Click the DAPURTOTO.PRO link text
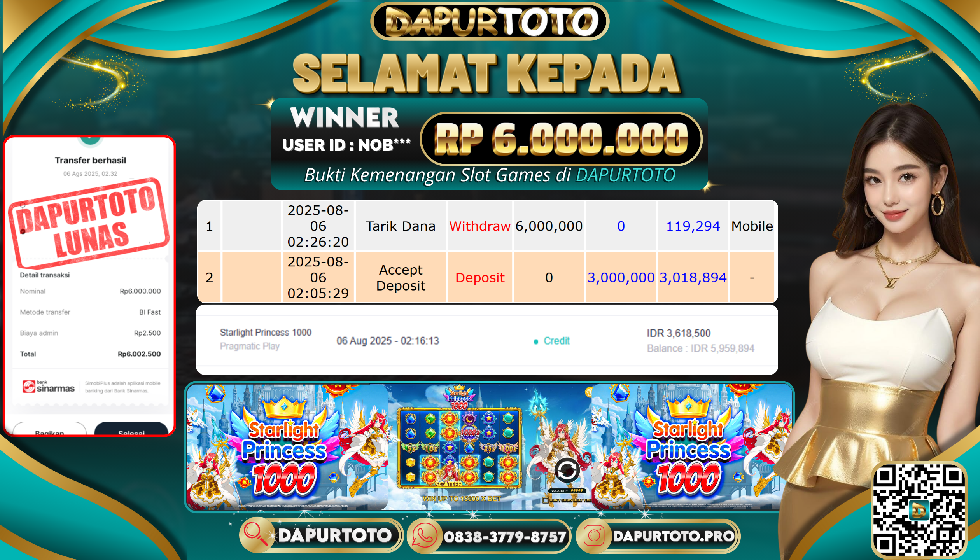The image size is (980, 560). coord(674,536)
